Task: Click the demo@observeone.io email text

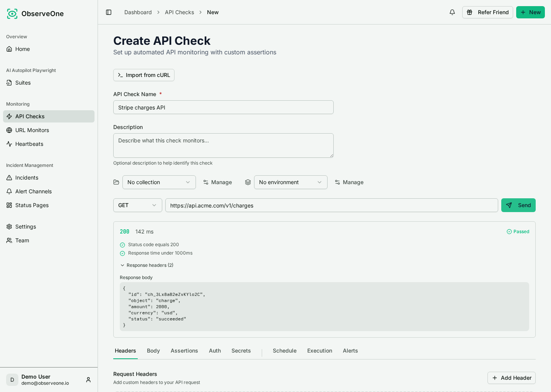Action: tap(45, 383)
